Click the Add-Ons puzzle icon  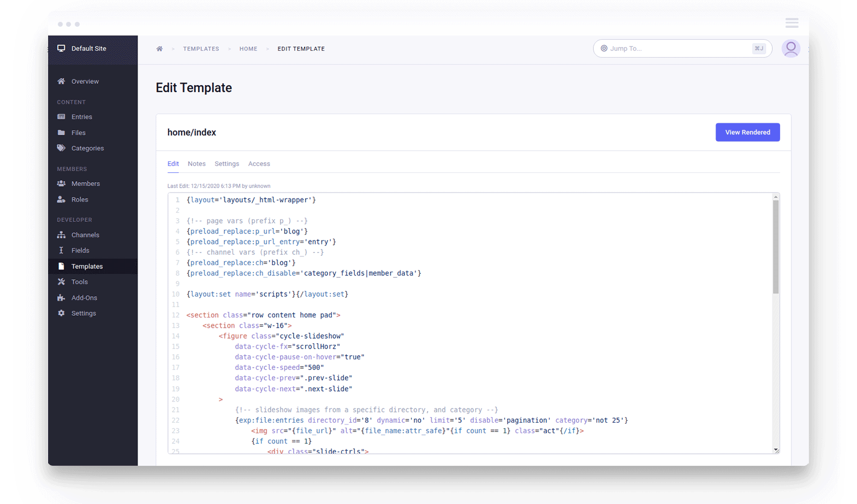point(61,298)
